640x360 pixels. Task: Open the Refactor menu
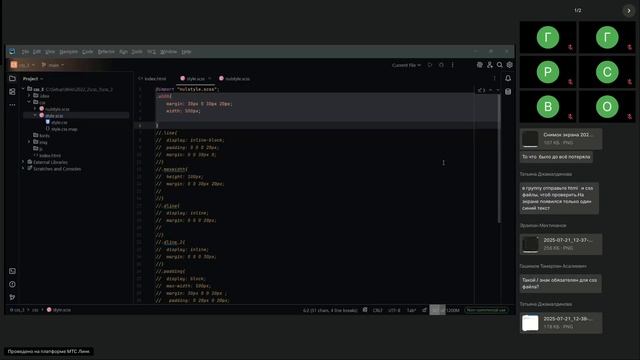(x=106, y=52)
